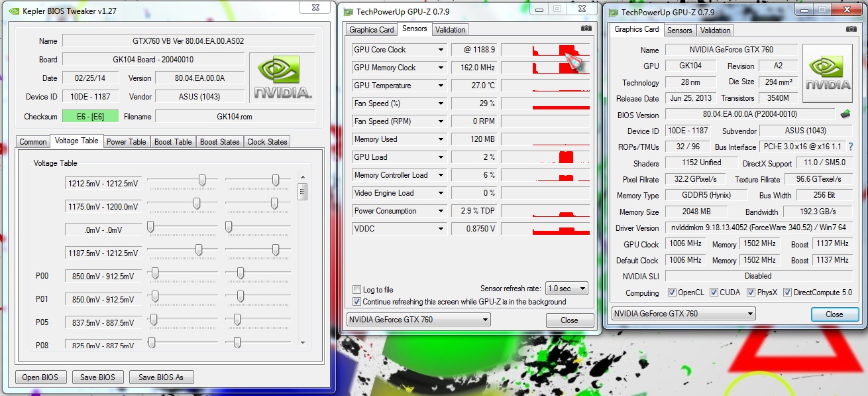This screenshot has height=396, width=868.
Task: Open Video Engine Load sensor dropdown
Action: click(x=441, y=193)
